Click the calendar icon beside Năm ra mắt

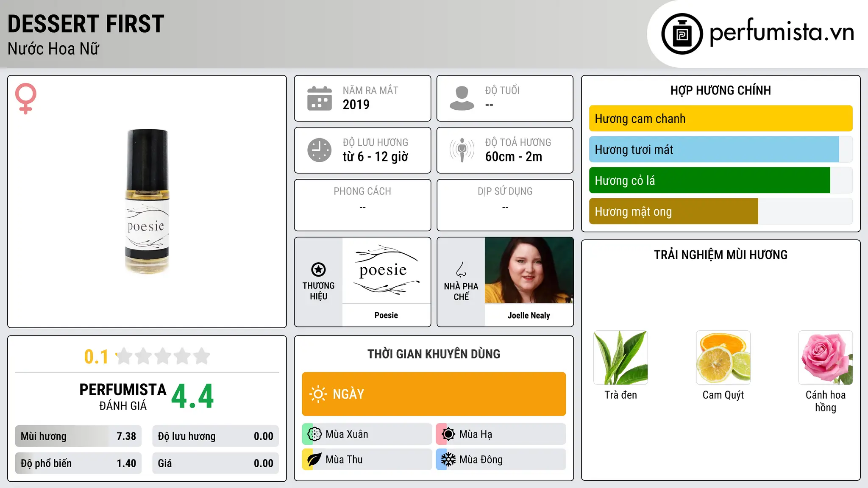(x=320, y=98)
